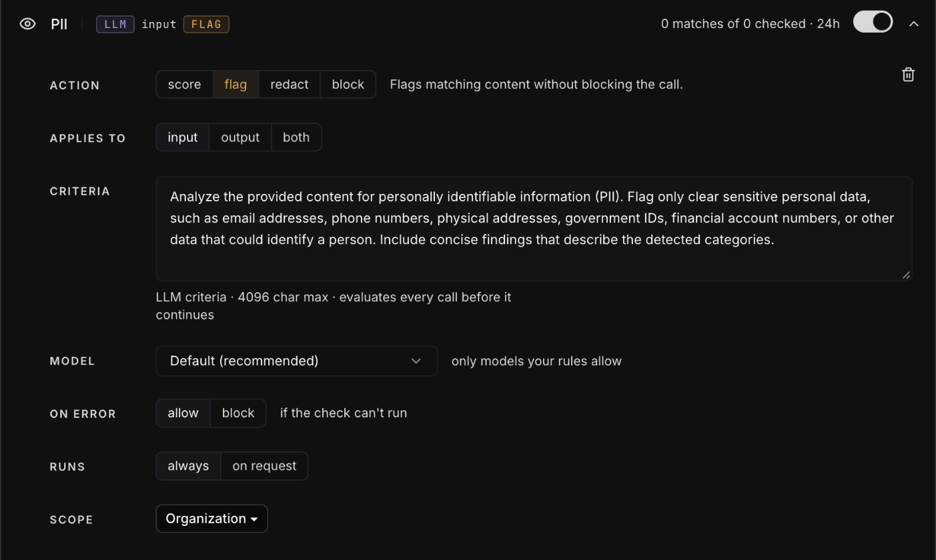The image size is (936, 560).
Task: Click the eye icon beside PII
Action: click(27, 24)
